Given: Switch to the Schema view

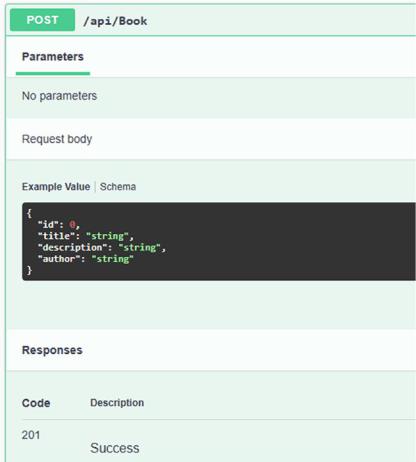Looking at the screenshot, I should 118,187.
